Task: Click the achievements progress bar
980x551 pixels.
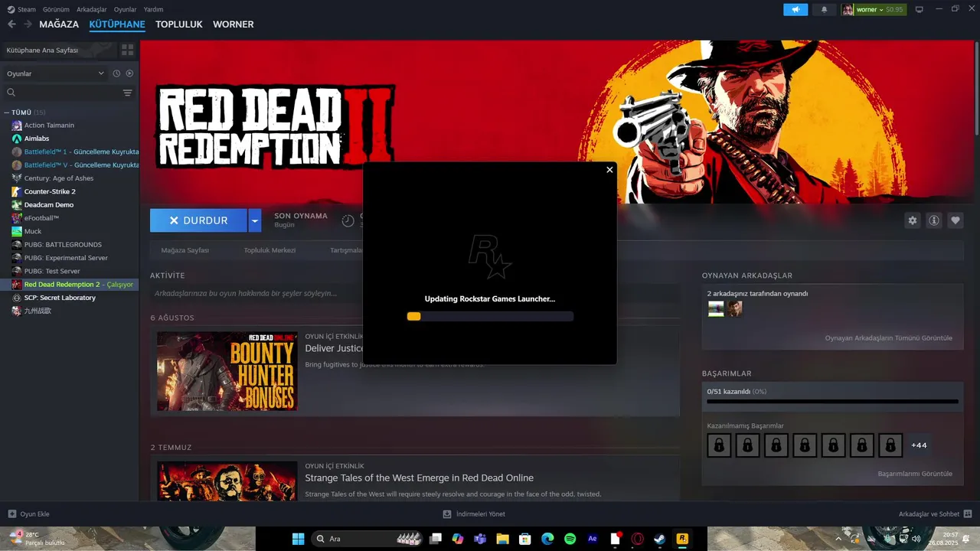Action: pos(832,401)
